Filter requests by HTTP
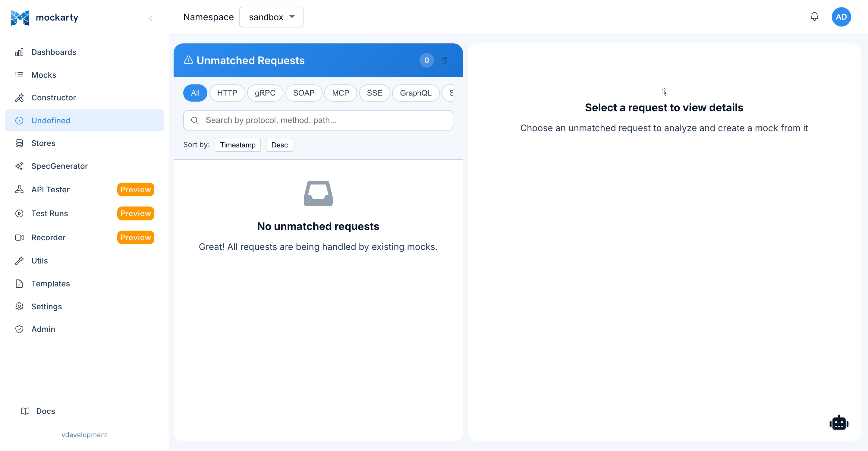The image size is (868, 451). point(227,93)
